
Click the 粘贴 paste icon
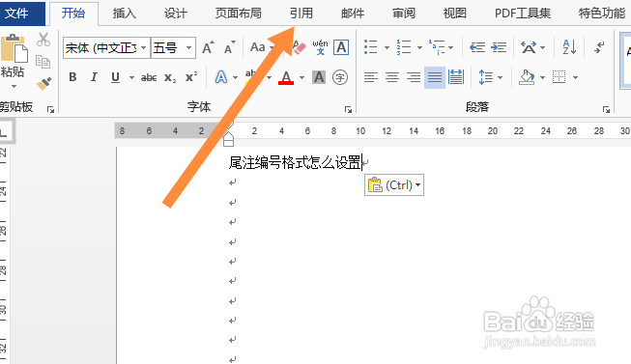[14, 48]
